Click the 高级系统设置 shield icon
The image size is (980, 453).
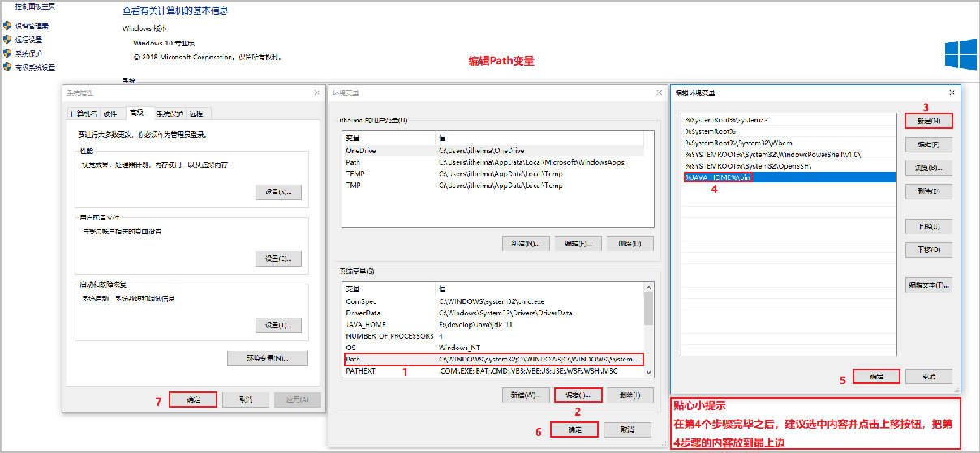coord(7,66)
